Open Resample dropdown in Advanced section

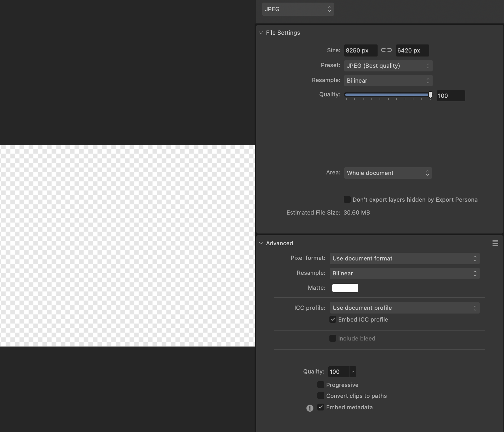[x=404, y=273]
